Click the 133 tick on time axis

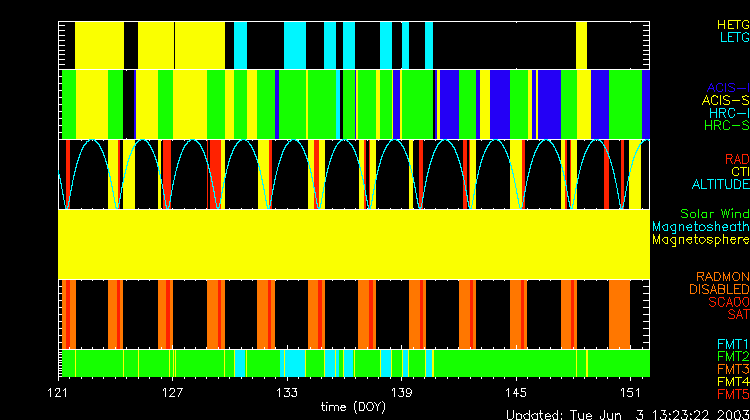click(288, 390)
